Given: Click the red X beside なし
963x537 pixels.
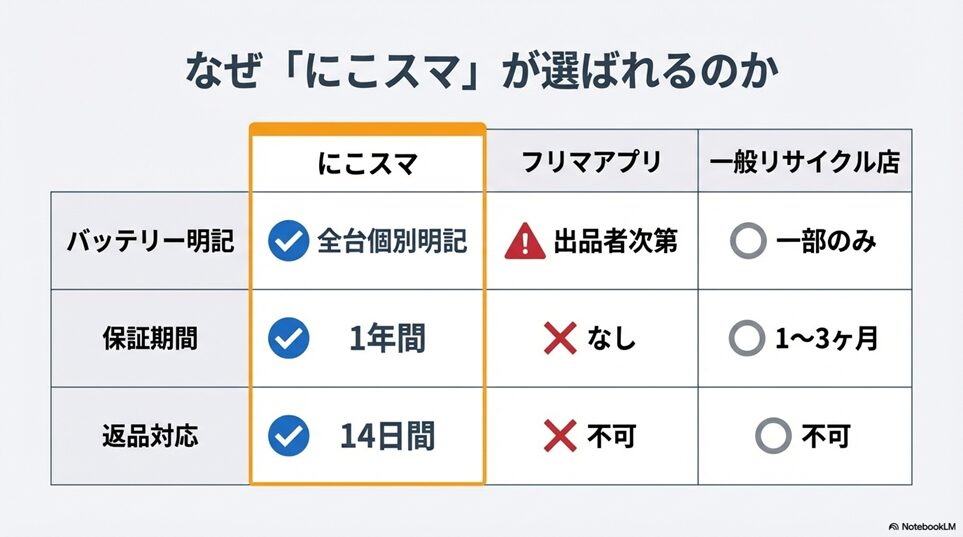Looking at the screenshot, I should [560, 339].
